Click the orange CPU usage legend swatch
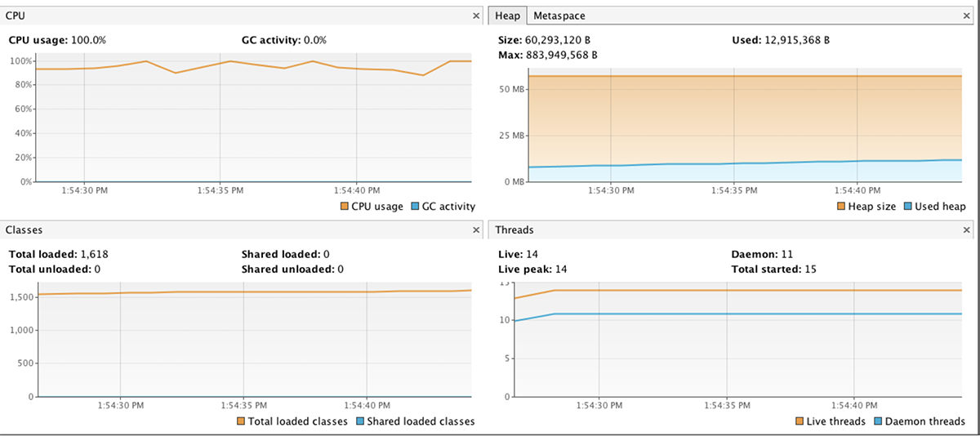This screenshot has width=980, height=441. (x=344, y=207)
